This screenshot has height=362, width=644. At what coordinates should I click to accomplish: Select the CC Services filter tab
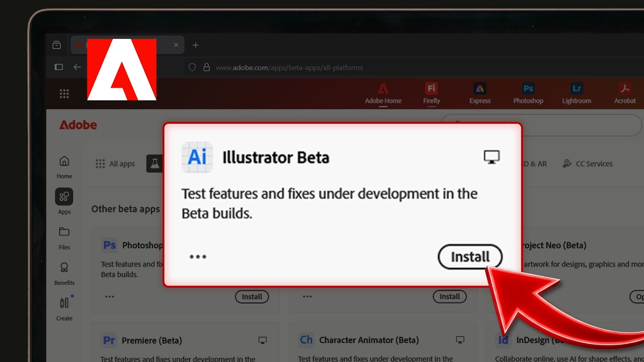[x=588, y=163]
